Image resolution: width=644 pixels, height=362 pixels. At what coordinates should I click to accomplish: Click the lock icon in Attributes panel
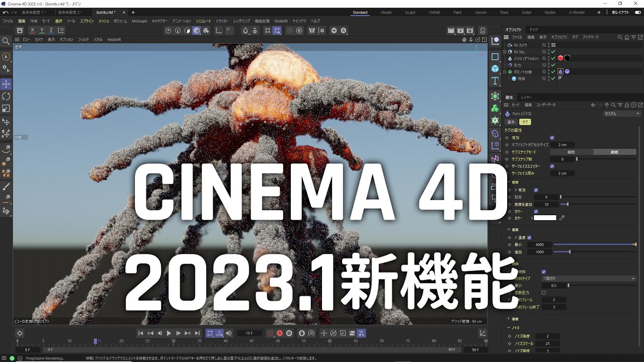[626, 105]
